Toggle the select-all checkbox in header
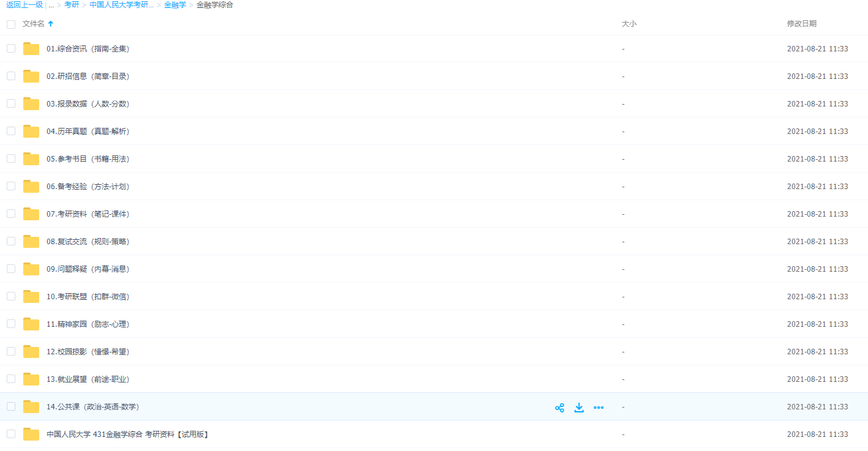The image size is (868, 451). coord(11,24)
